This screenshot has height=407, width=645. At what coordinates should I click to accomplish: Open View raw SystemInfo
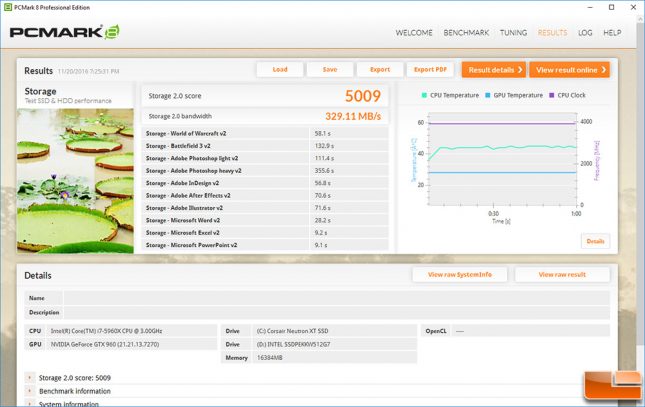(459, 274)
